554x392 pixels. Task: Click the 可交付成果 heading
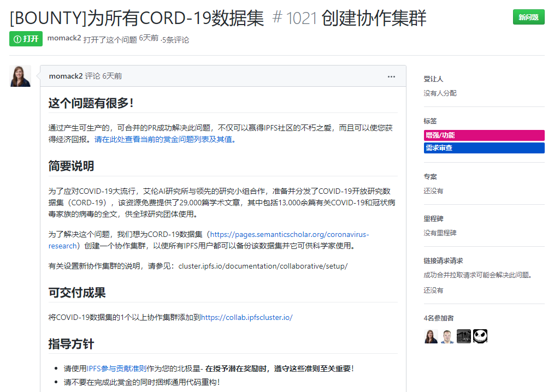[x=76, y=293]
